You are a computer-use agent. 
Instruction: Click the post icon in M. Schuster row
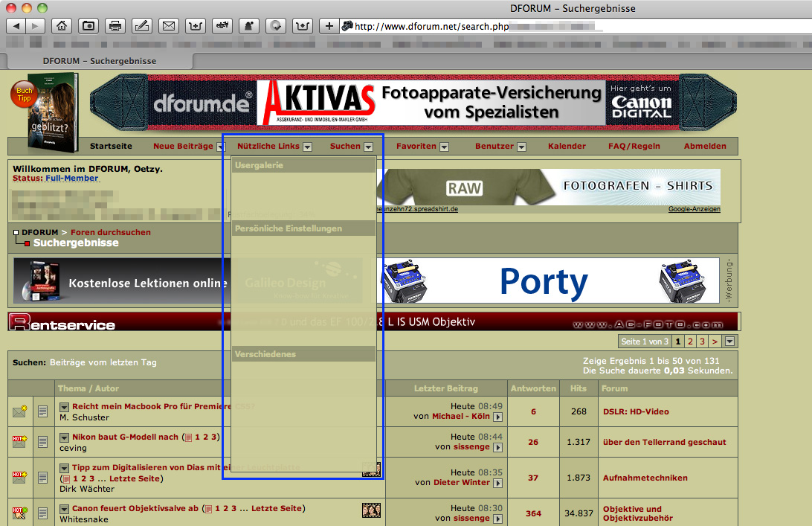tap(43, 411)
